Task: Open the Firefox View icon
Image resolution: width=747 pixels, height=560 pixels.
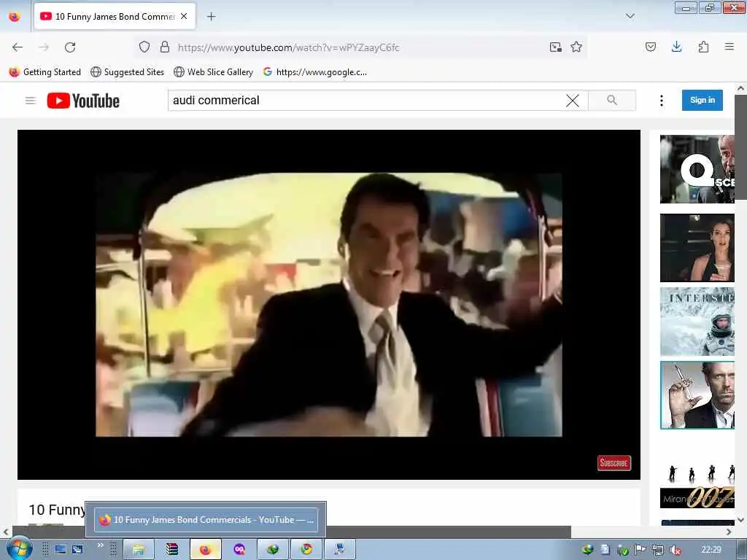Action: [15, 17]
